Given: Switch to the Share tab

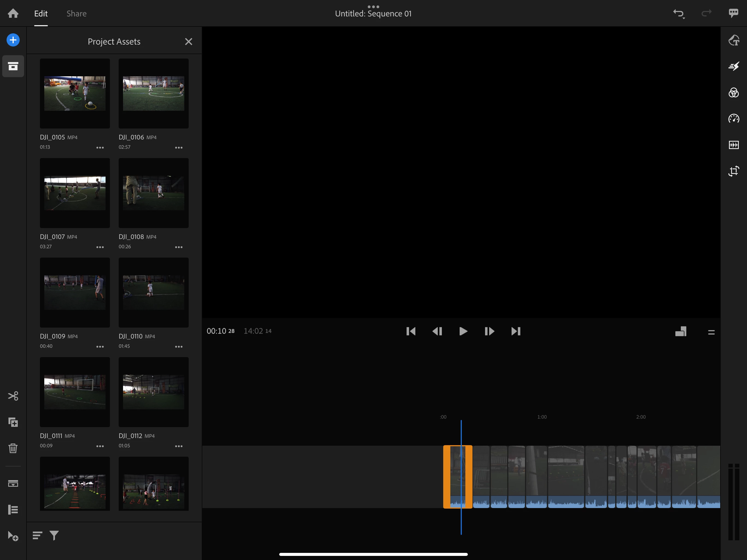Looking at the screenshot, I should pos(76,13).
